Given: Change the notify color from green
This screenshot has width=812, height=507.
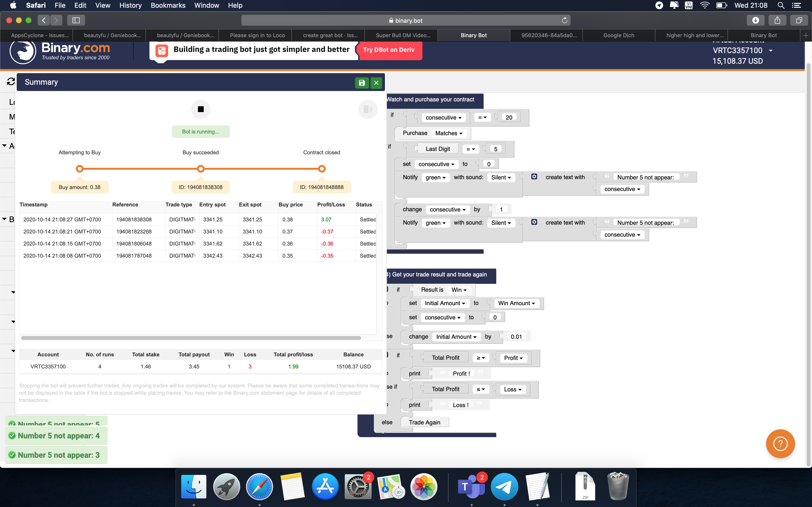Looking at the screenshot, I should pos(435,177).
